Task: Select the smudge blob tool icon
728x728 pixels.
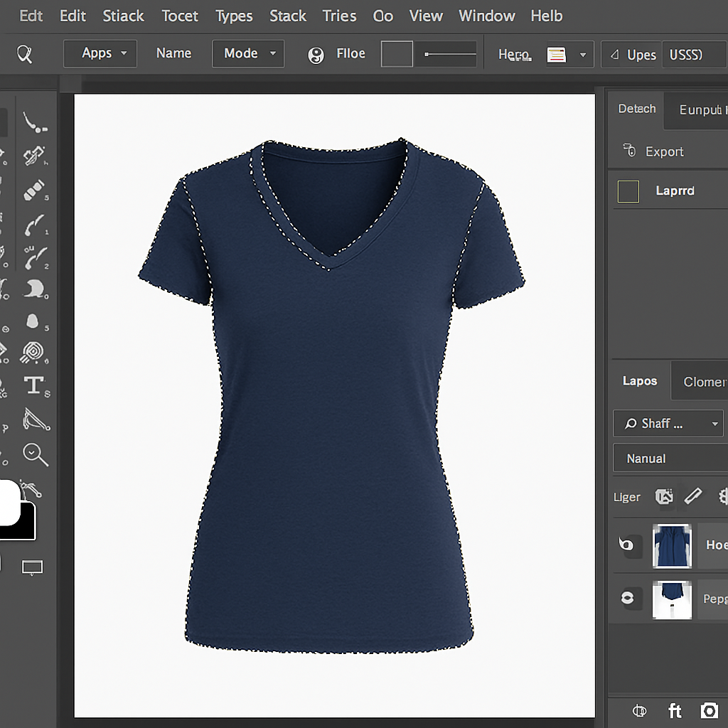Action: (x=36, y=289)
